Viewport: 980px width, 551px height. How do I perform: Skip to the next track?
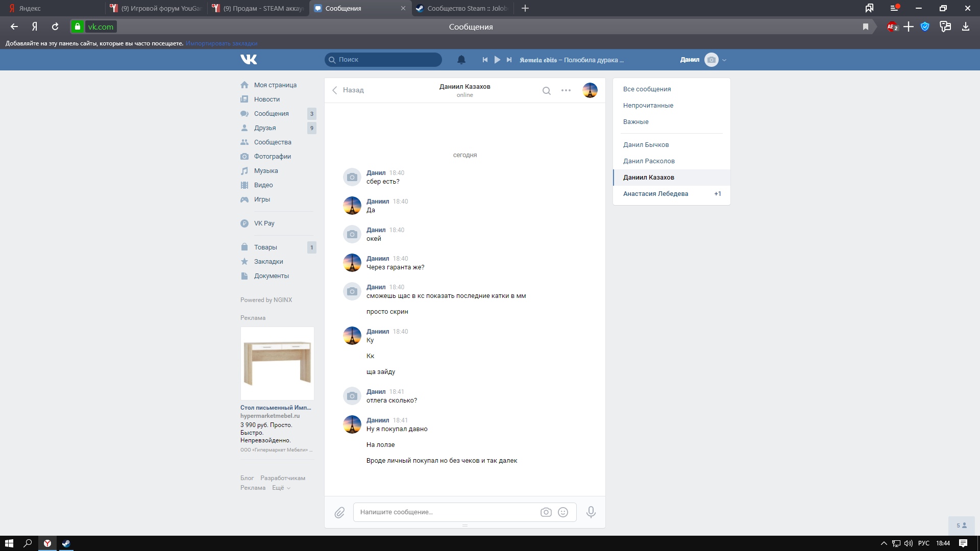click(x=509, y=60)
